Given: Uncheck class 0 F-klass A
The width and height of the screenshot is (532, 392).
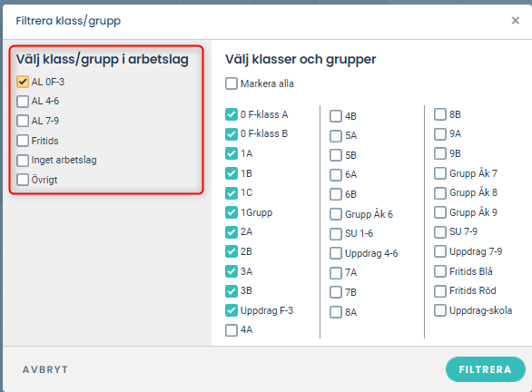Looking at the screenshot, I should (x=232, y=114).
